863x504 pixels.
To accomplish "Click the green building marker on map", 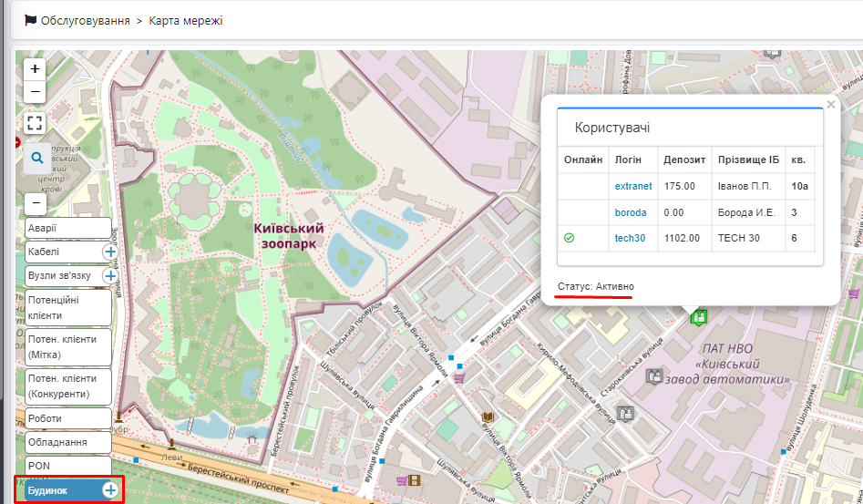I will [699, 317].
